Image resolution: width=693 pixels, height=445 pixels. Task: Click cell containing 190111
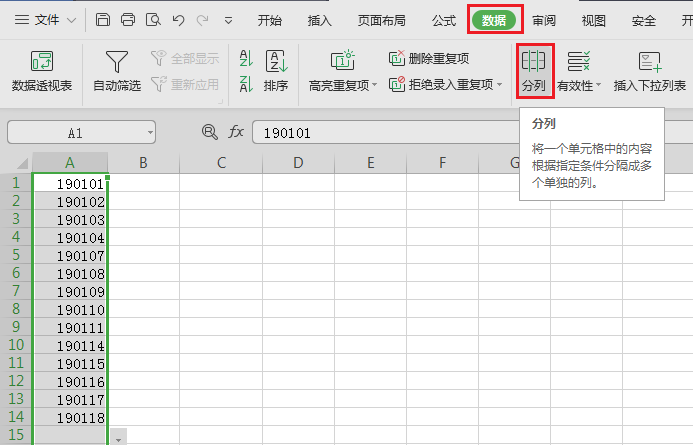70,327
